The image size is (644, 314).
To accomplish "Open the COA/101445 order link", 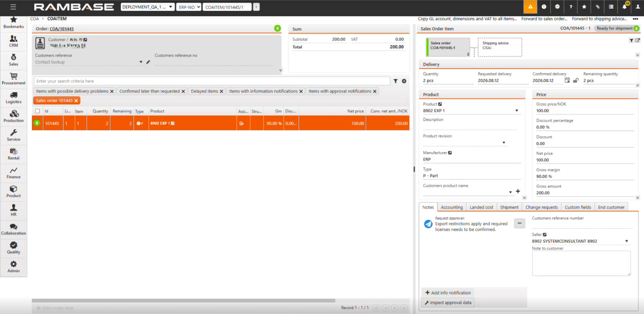I will coord(62,29).
